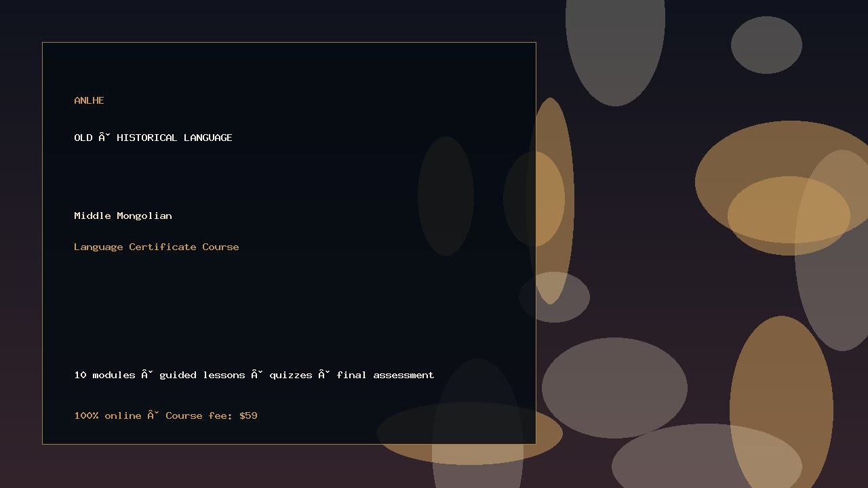The image size is (868, 488).
Task: Click the 100% online course fee line
Action: tap(165, 415)
